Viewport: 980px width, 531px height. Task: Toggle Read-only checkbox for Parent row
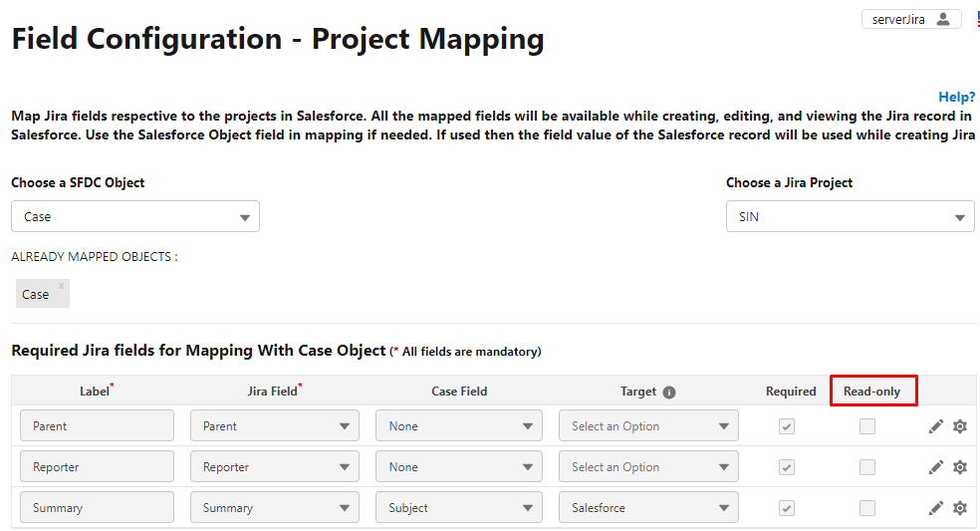pos(866,426)
